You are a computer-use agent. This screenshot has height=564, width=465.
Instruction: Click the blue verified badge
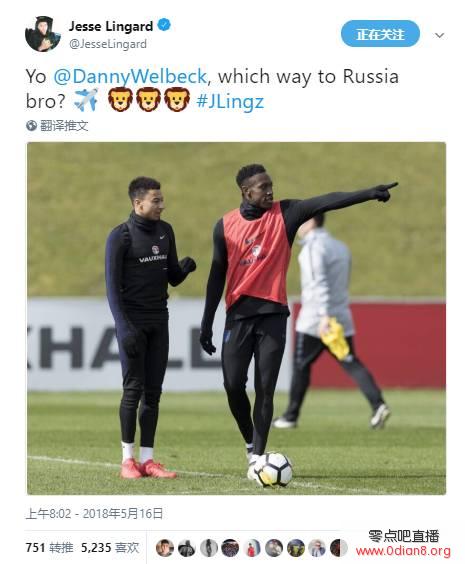[164, 25]
